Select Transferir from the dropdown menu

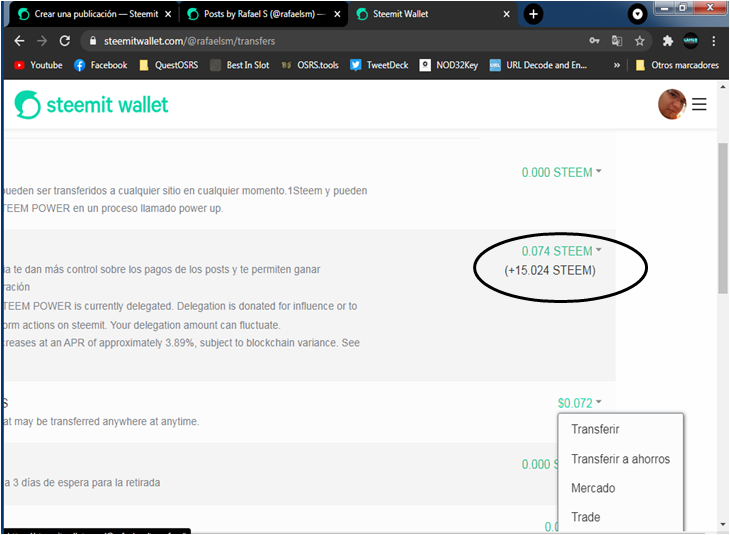coord(595,429)
